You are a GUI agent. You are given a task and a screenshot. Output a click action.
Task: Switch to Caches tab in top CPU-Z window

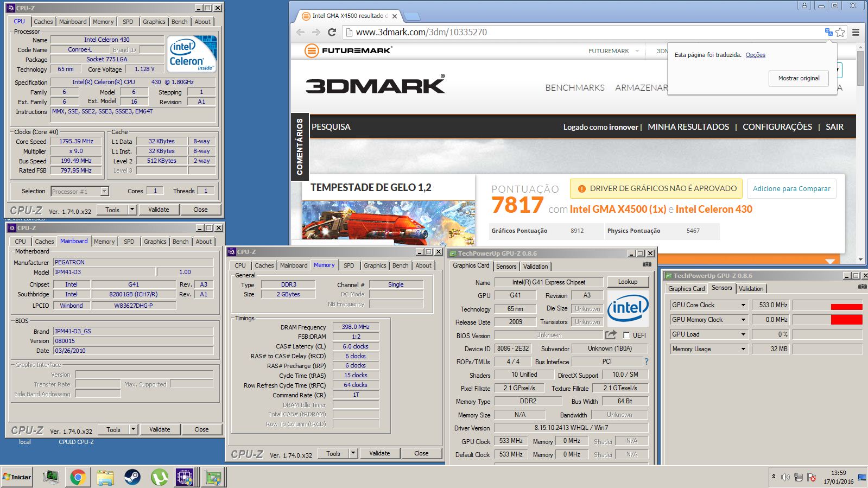(x=43, y=22)
